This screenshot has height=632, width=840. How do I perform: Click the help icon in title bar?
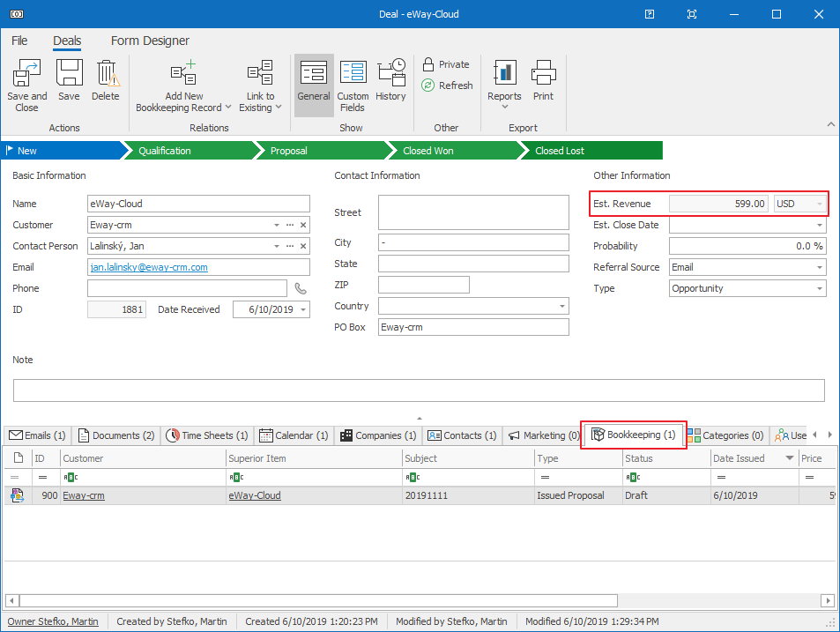[x=650, y=14]
